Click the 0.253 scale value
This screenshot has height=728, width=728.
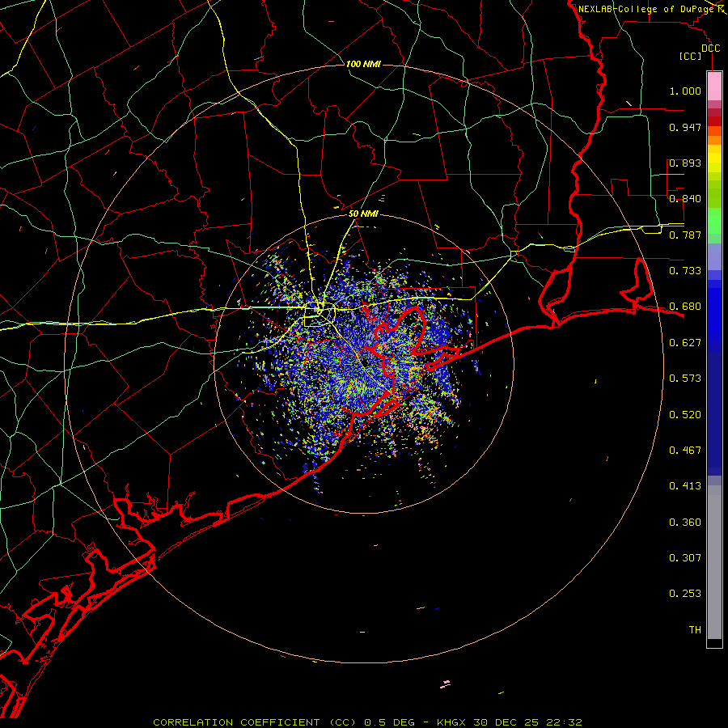pyautogui.click(x=685, y=594)
